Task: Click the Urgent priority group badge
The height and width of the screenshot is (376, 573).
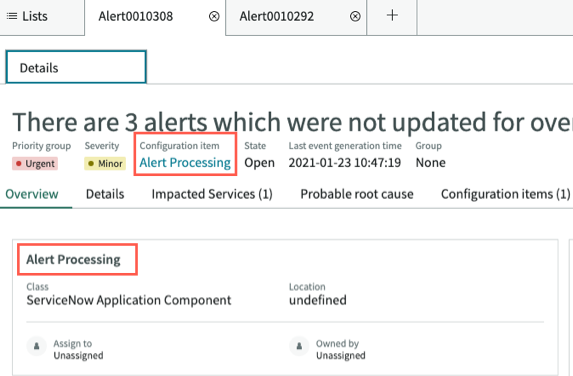Action: pos(35,163)
